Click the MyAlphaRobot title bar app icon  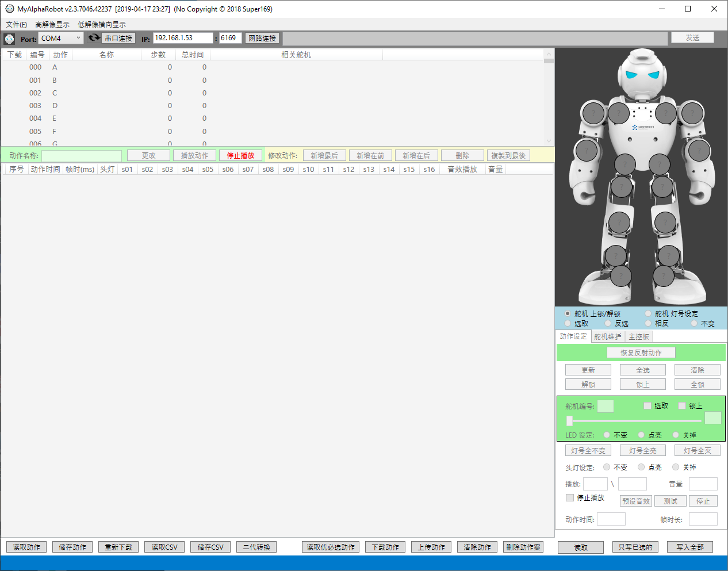click(x=9, y=9)
